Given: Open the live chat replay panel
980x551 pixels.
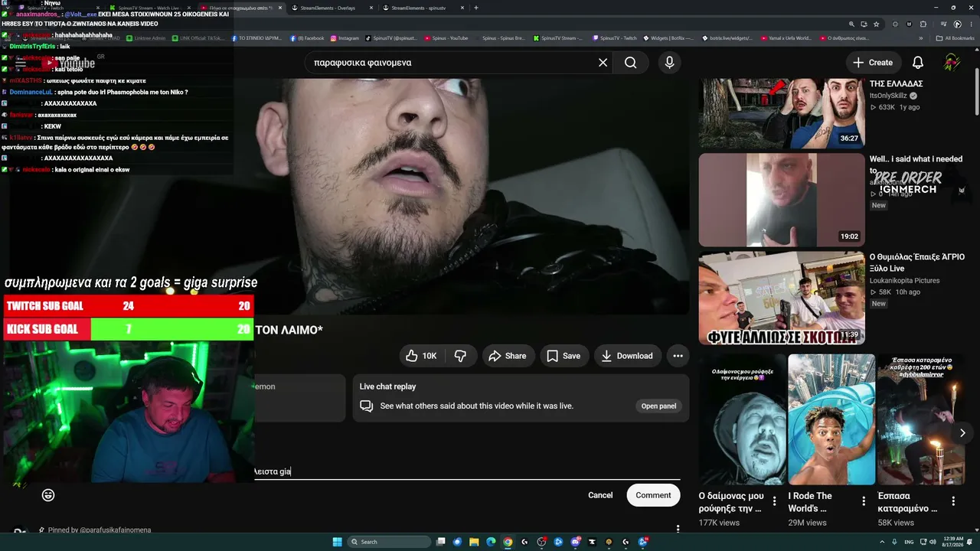Looking at the screenshot, I should pyautogui.click(x=659, y=406).
